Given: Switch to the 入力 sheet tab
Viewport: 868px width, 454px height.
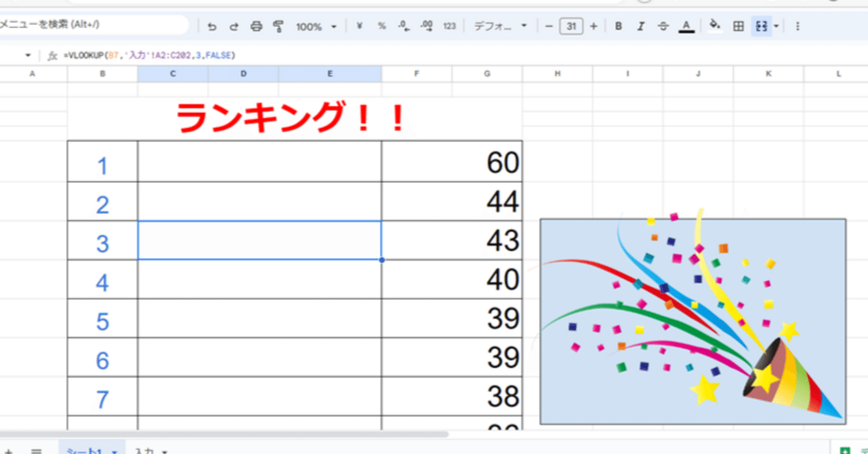Looking at the screenshot, I should pyautogui.click(x=151, y=450).
